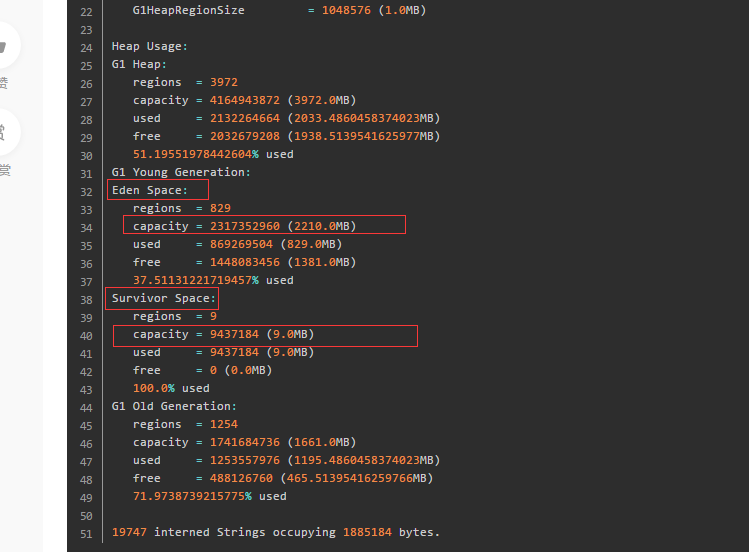Click the Heap Usage heading line
Image resolution: width=755 pixels, height=552 pixels.
150,46
